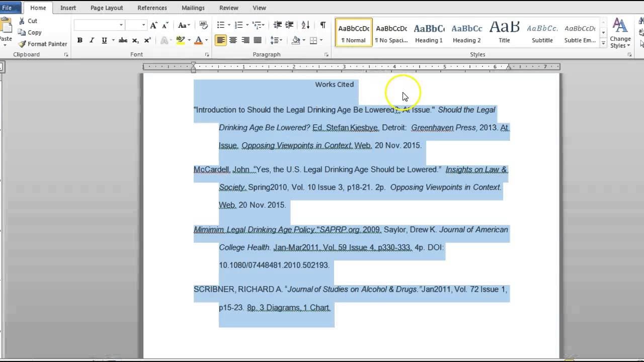The height and width of the screenshot is (362, 644).
Task: Toggle bold formatting
Action: coord(79,40)
